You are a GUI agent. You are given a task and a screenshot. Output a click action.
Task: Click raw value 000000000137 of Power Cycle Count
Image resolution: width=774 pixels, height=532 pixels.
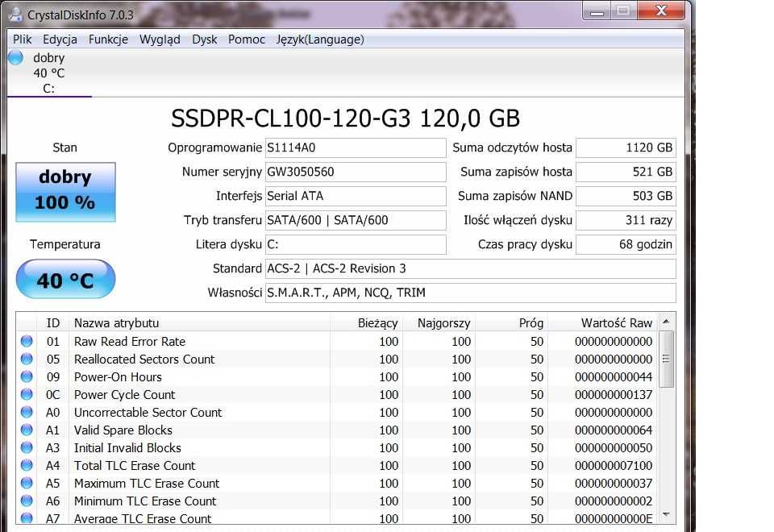(614, 395)
